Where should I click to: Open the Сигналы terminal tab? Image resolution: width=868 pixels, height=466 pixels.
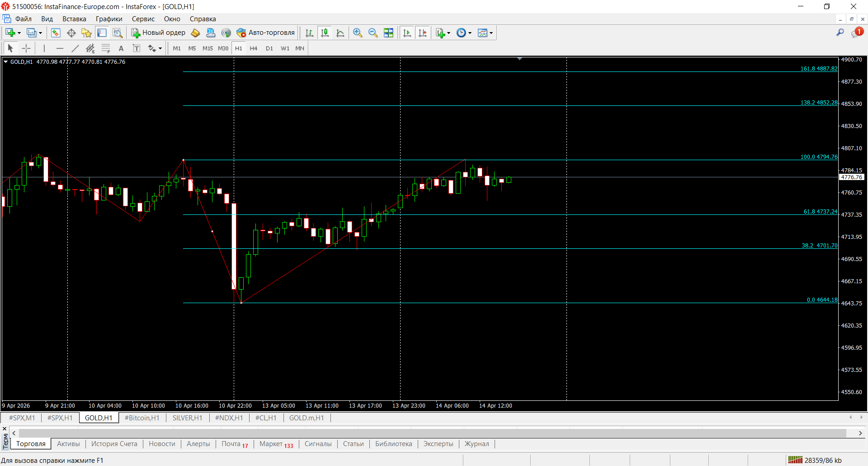pos(318,444)
